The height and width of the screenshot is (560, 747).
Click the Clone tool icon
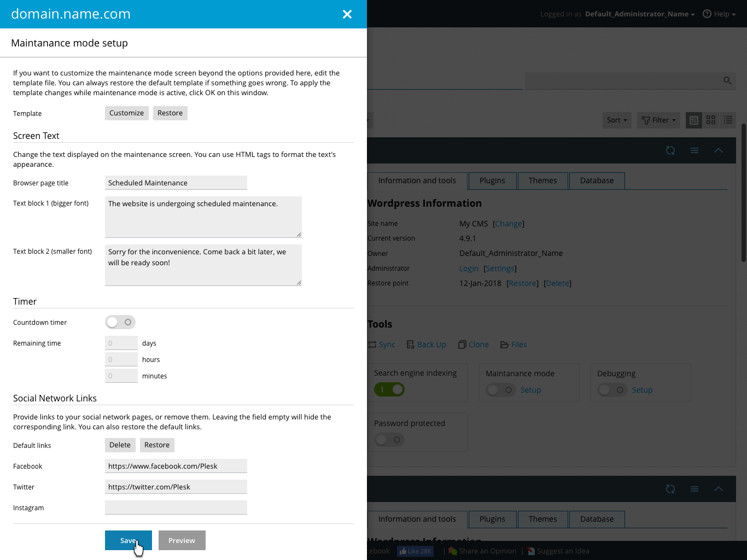(462, 345)
